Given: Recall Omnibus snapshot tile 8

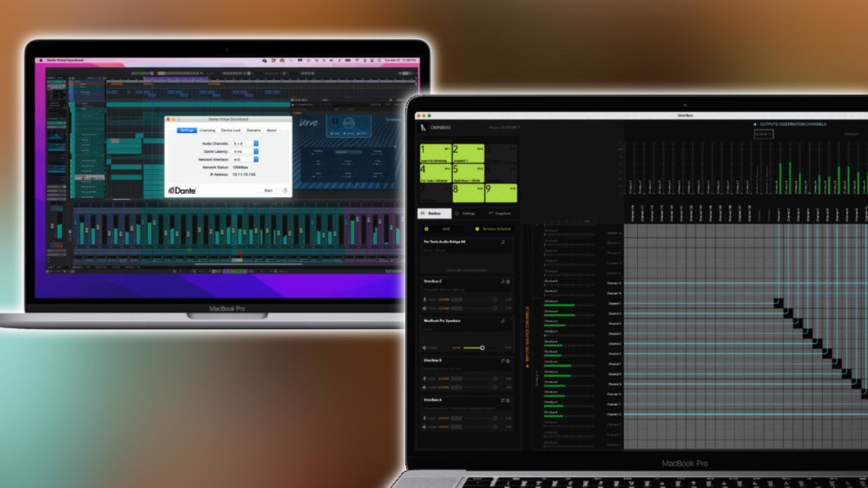Looking at the screenshot, I should (x=469, y=194).
